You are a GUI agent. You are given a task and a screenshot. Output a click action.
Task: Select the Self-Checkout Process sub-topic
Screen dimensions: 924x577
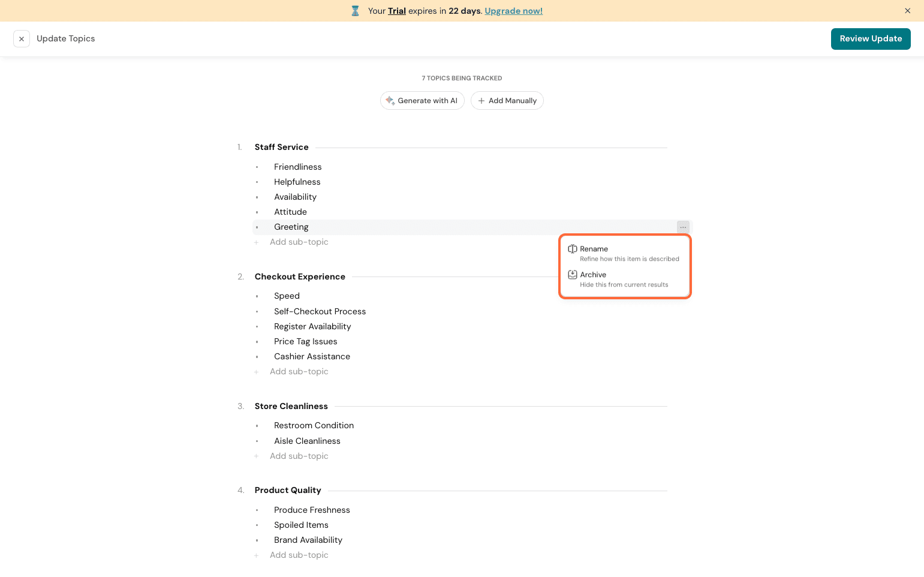point(320,311)
